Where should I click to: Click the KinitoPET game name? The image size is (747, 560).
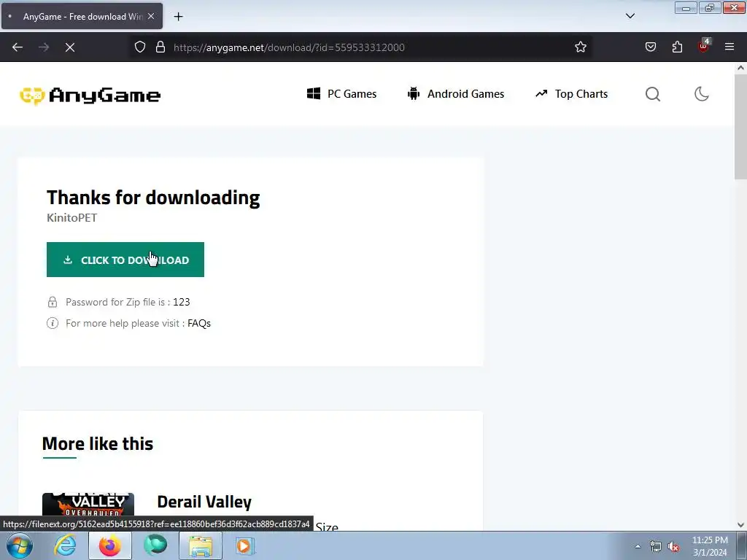[x=72, y=217]
